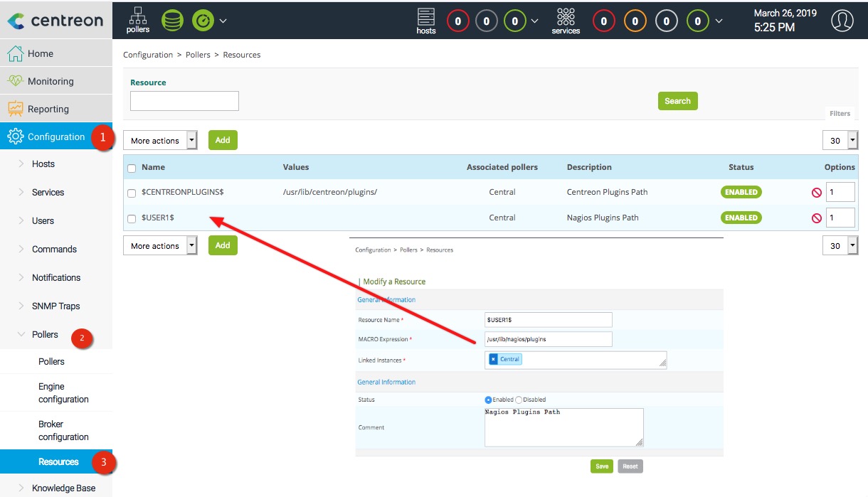
Task: Click the red critical services counter
Action: (603, 21)
